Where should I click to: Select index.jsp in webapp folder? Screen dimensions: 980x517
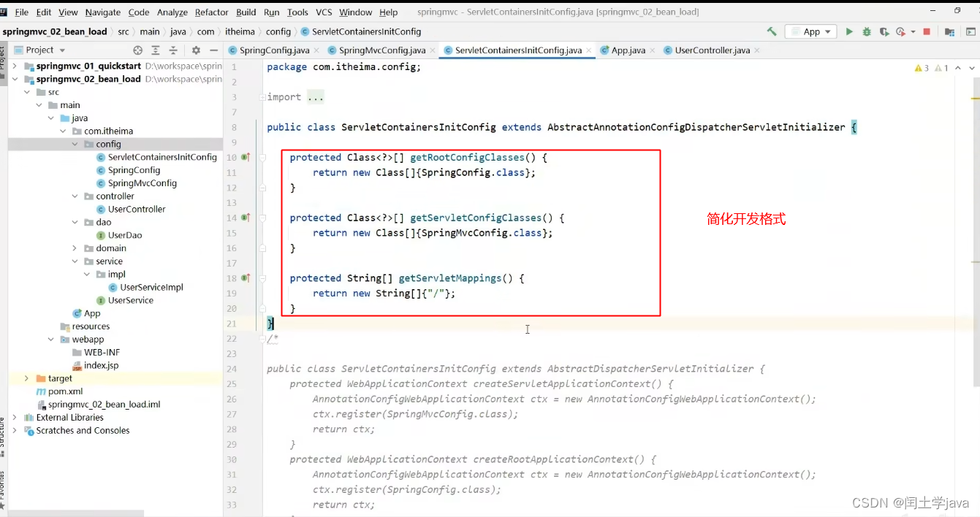click(101, 365)
